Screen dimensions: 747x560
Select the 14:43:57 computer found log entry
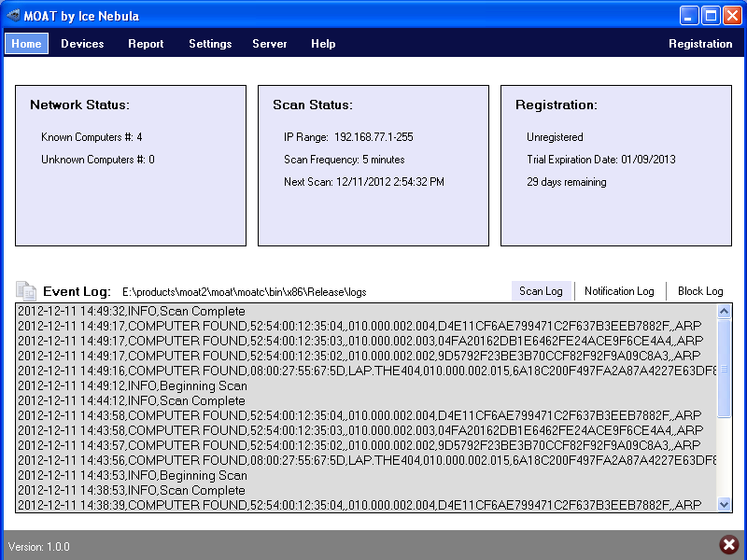pos(366,446)
